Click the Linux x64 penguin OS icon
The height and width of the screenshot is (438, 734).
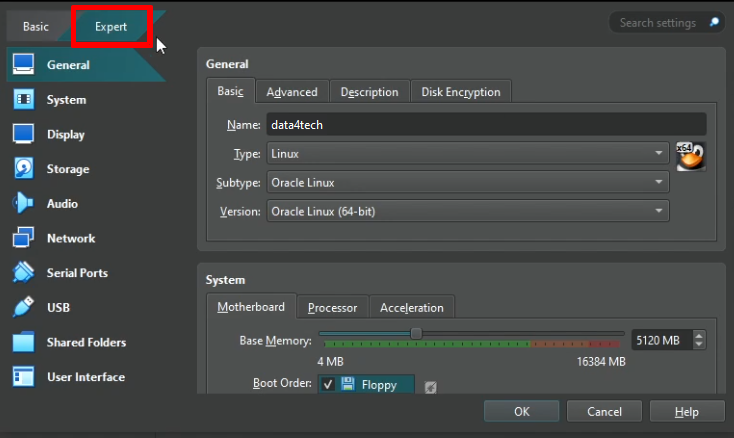[691, 157]
